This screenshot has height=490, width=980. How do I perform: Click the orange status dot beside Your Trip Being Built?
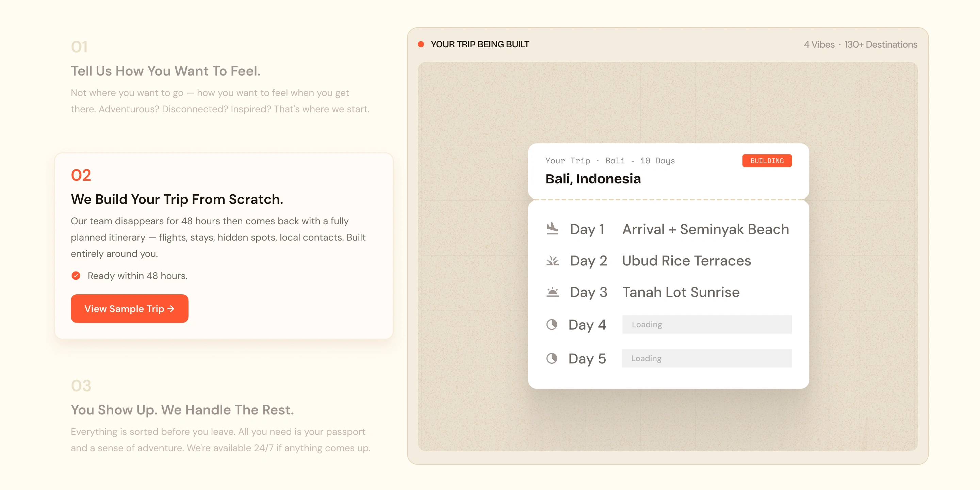[x=421, y=44]
